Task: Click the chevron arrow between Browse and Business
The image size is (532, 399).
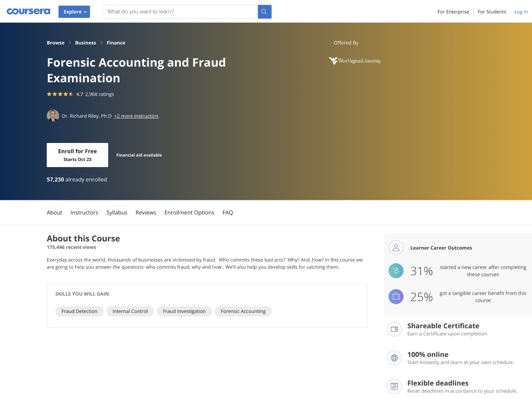Action: [70, 43]
